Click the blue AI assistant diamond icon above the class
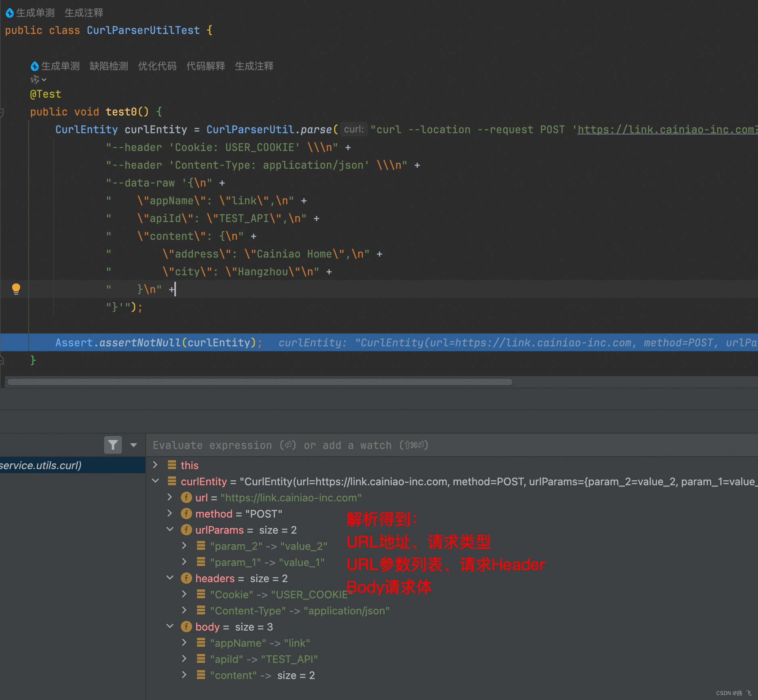Image resolution: width=758 pixels, height=700 pixels. pyautogui.click(x=10, y=13)
